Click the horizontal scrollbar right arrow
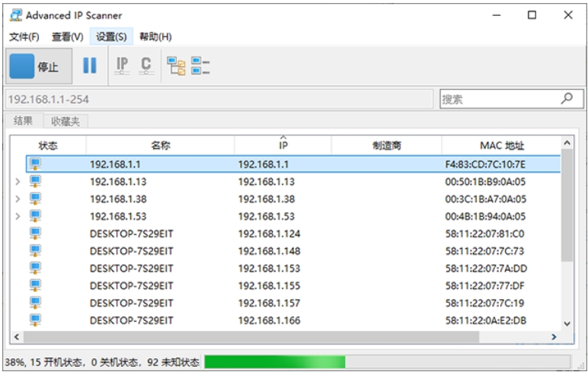 [x=554, y=337]
